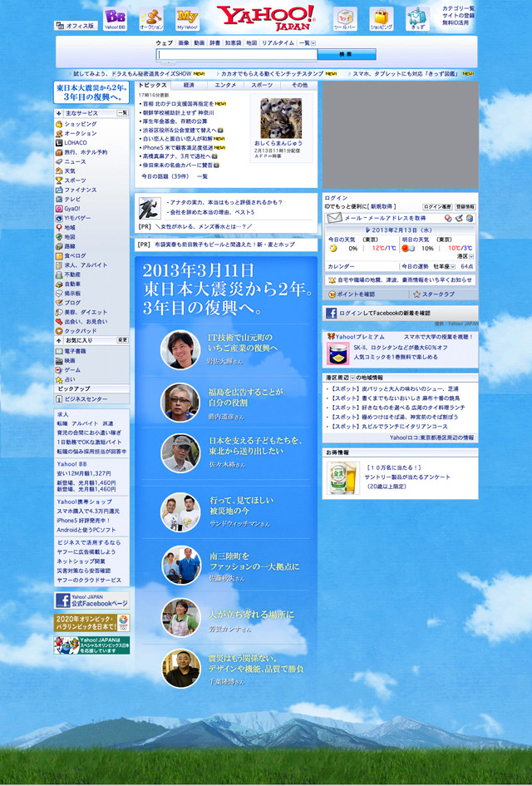This screenshot has height=786, width=532.
Task: Click the 食べログ icon in sidebar
Action: click(x=59, y=255)
